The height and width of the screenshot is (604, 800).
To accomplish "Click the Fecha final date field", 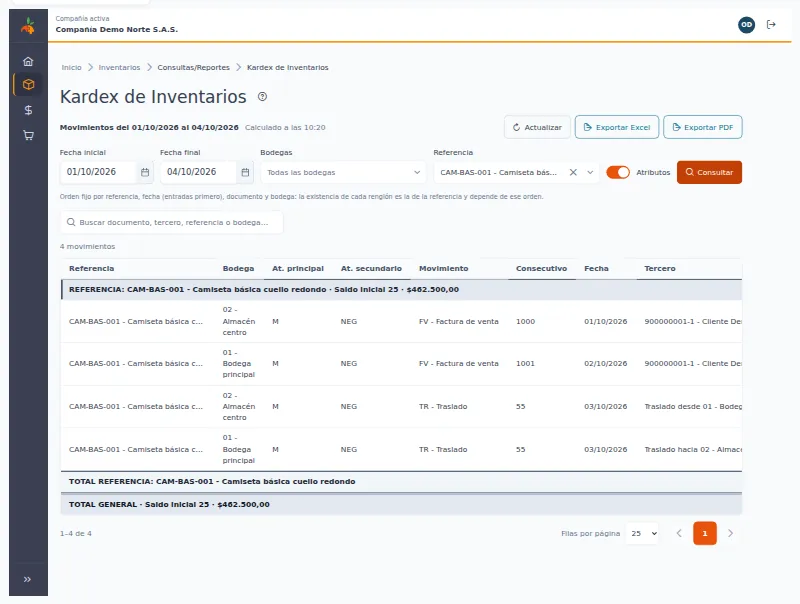I will [x=198, y=172].
